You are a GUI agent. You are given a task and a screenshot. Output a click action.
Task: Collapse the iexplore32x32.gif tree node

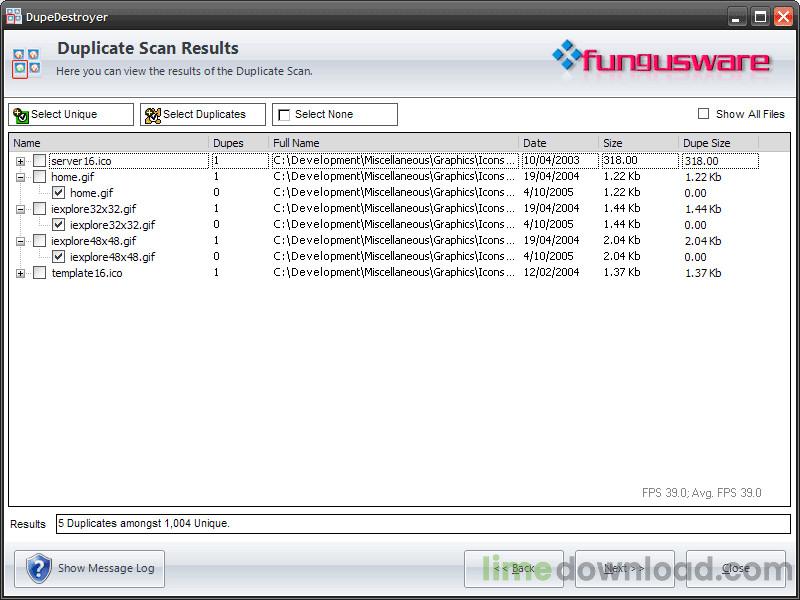[x=20, y=209]
